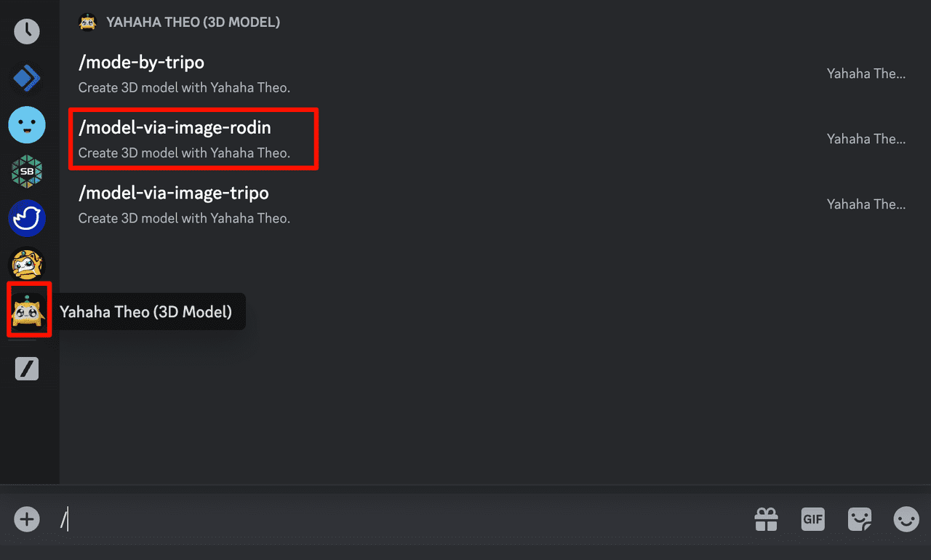Click the YAHAHA THEO (3D MODEL) header title

pos(193,23)
